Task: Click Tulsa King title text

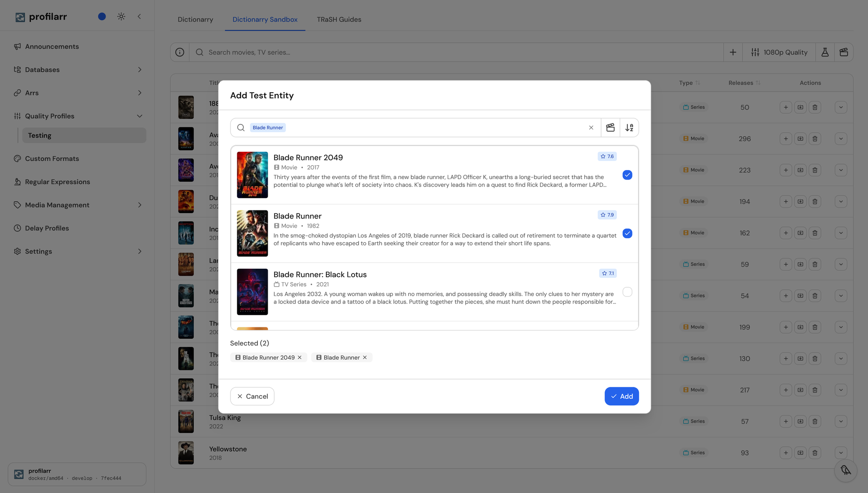Action: point(225,417)
